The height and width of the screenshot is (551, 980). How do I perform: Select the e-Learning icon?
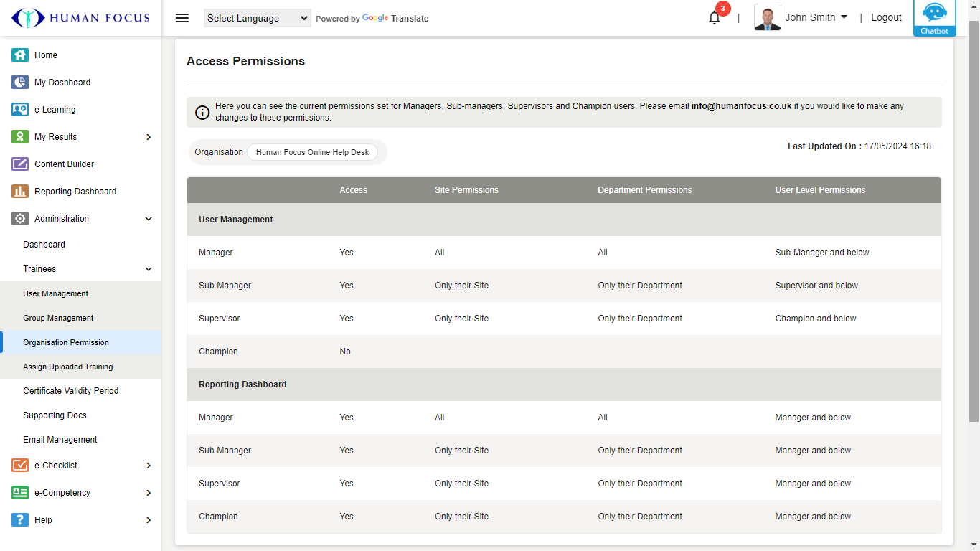point(20,110)
